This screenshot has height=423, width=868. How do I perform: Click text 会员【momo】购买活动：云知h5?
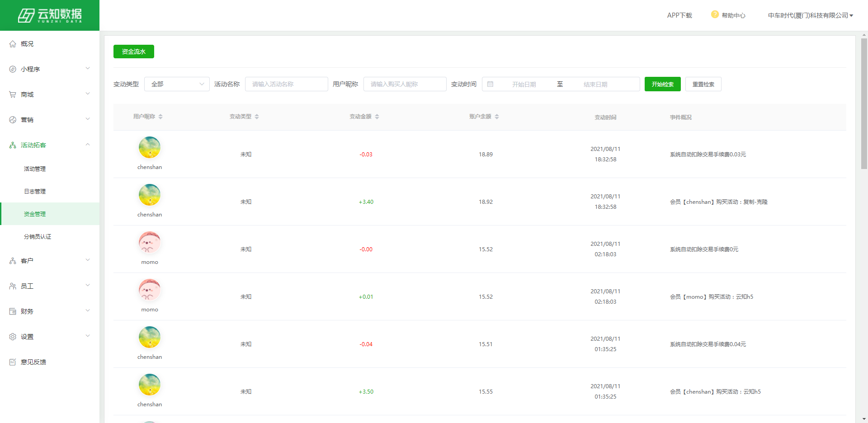(712, 297)
